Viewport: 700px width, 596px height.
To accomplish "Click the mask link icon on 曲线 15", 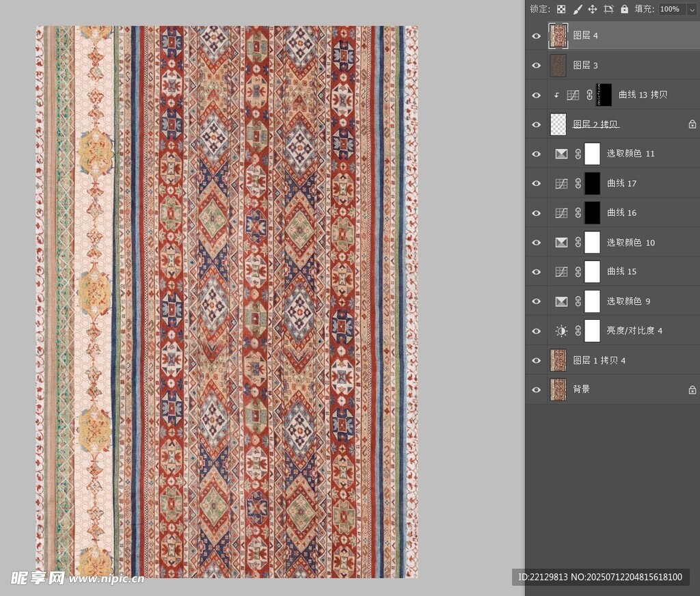I will [578, 271].
